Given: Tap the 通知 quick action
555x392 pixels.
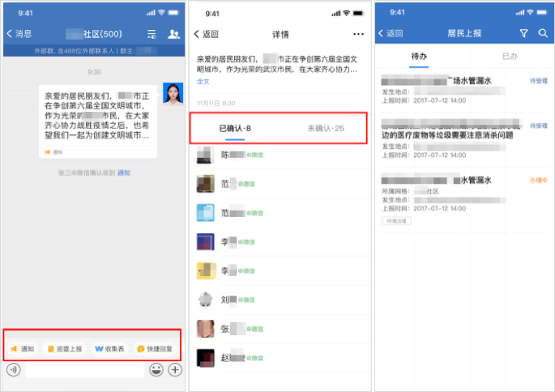Looking at the screenshot, I should click(x=23, y=348).
